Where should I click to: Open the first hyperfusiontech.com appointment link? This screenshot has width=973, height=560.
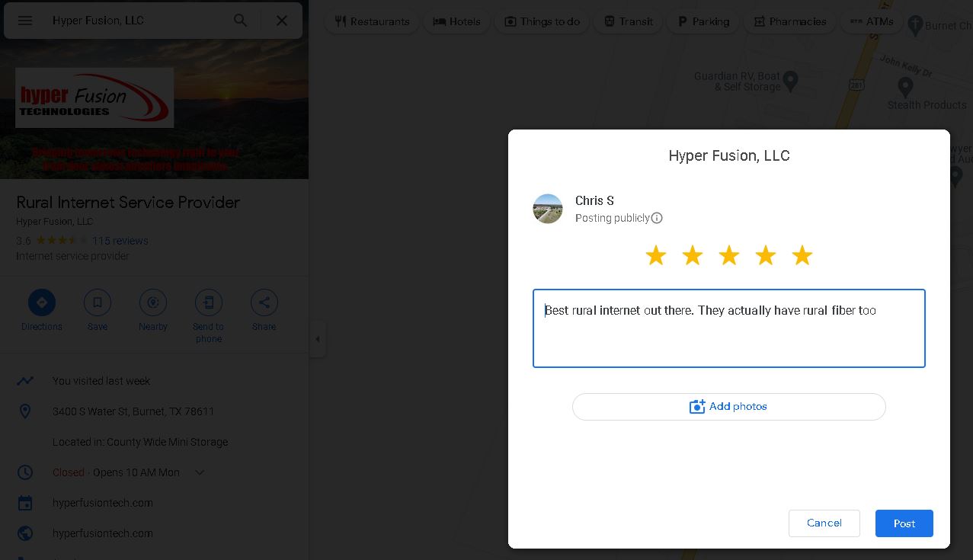[103, 503]
